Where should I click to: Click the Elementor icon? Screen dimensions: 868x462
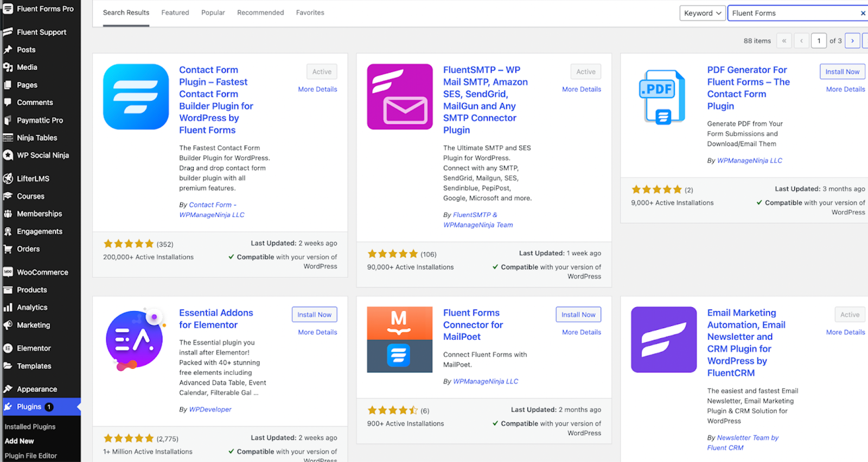8,348
